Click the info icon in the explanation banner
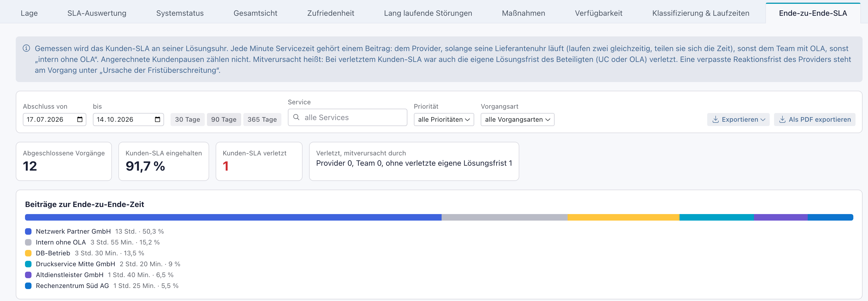Image resolution: width=868 pixels, height=301 pixels. point(26,48)
